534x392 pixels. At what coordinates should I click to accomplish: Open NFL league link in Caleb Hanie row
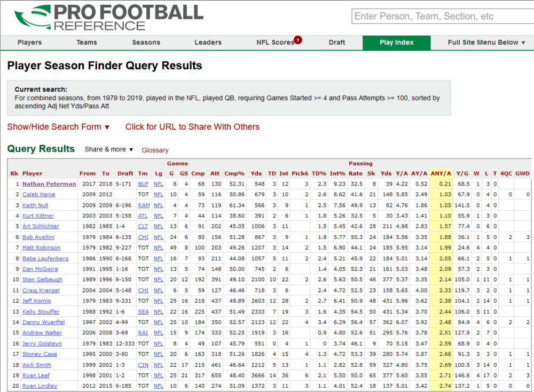tap(159, 194)
